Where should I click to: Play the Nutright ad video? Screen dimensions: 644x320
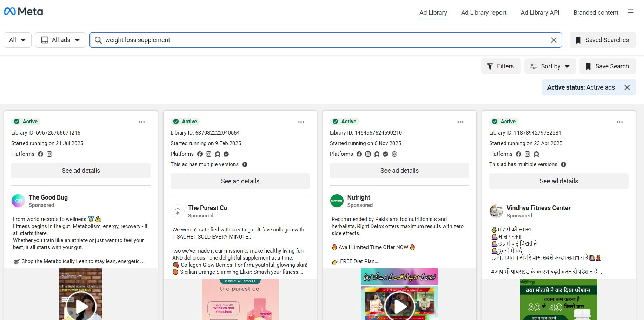pyautogui.click(x=400, y=306)
